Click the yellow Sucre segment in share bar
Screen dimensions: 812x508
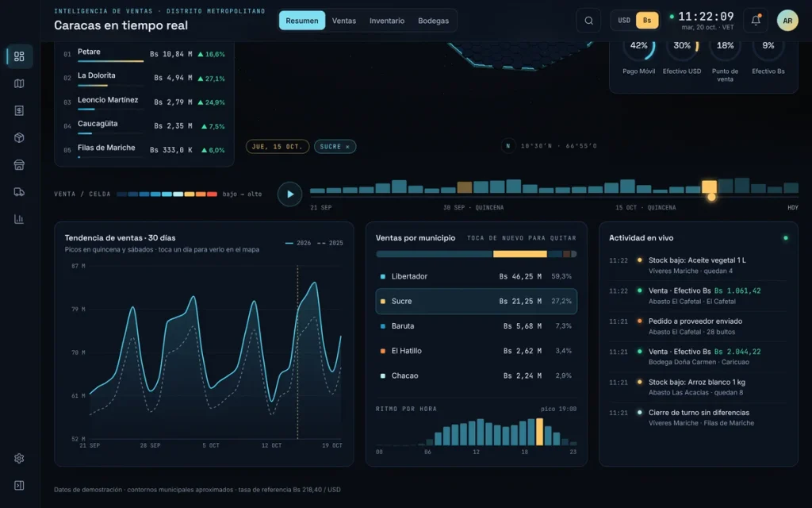pos(520,254)
